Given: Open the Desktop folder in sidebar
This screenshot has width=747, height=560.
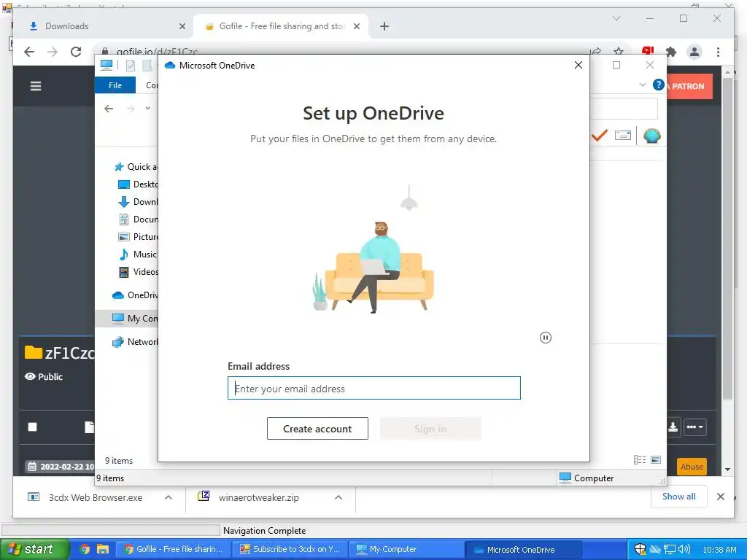Looking at the screenshot, I should pos(138,184).
